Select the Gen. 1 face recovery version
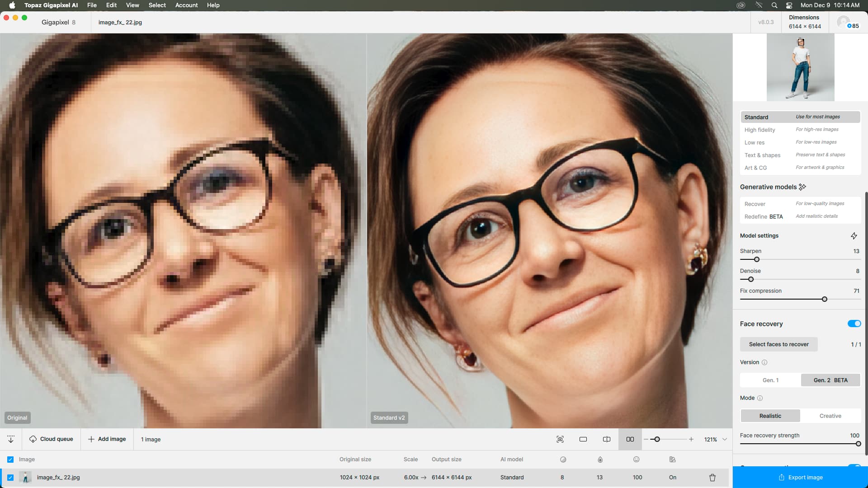 coord(770,380)
